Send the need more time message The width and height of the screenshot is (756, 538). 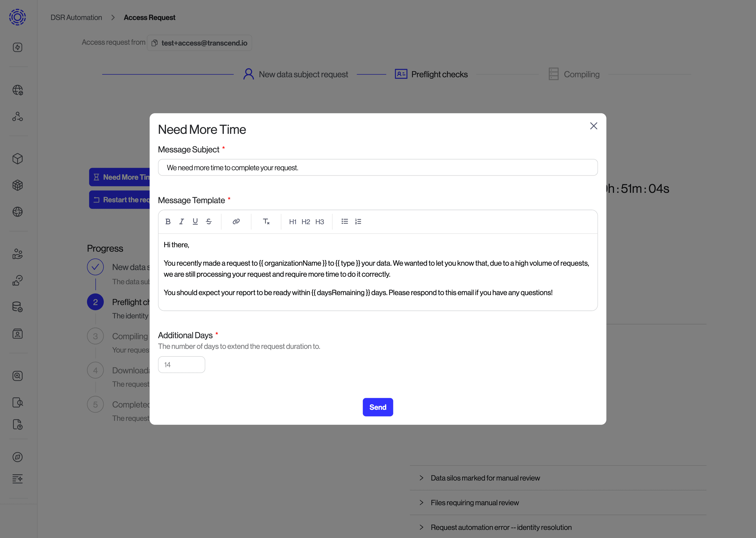click(x=378, y=407)
